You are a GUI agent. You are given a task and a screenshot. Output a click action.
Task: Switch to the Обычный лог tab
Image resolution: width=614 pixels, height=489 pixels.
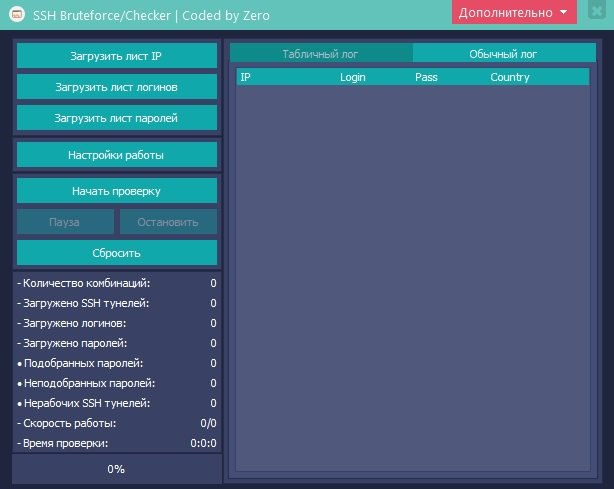tap(503, 54)
